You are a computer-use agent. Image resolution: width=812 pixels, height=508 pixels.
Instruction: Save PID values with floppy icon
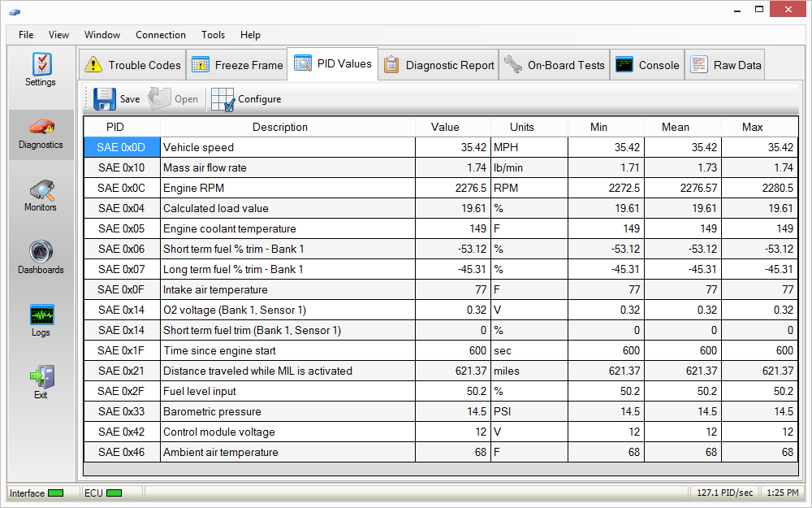coord(106,99)
